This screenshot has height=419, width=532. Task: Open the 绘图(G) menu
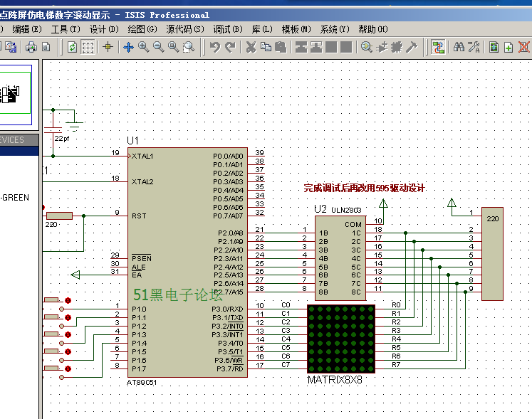click(142, 29)
